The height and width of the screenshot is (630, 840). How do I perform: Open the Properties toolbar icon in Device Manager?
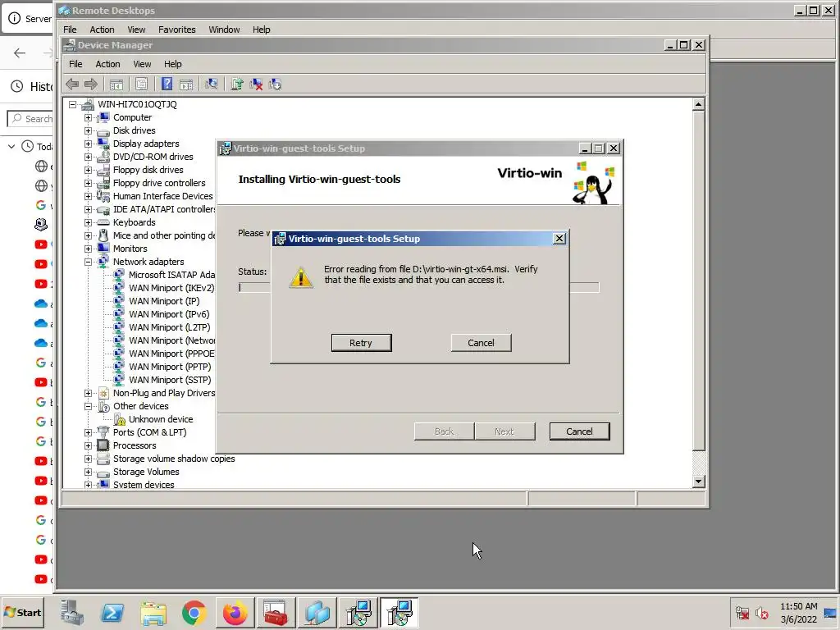141,84
